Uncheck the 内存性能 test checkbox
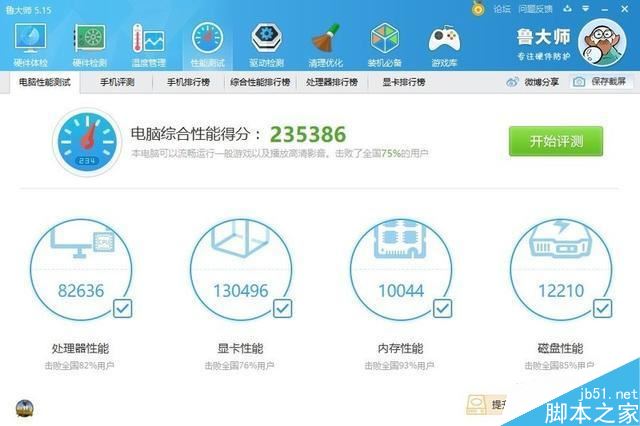The height and width of the screenshot is (426, 640). 442,308
